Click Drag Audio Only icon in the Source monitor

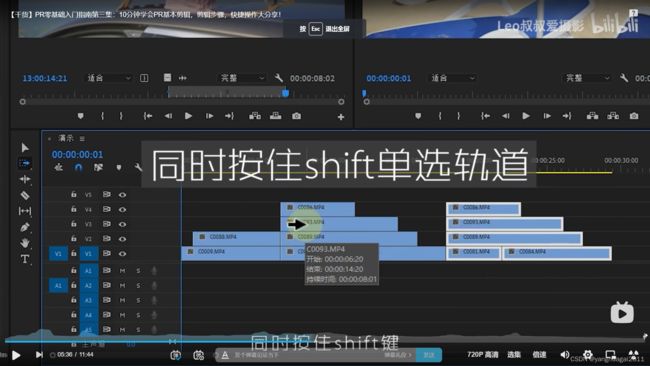tap(182, 78)
